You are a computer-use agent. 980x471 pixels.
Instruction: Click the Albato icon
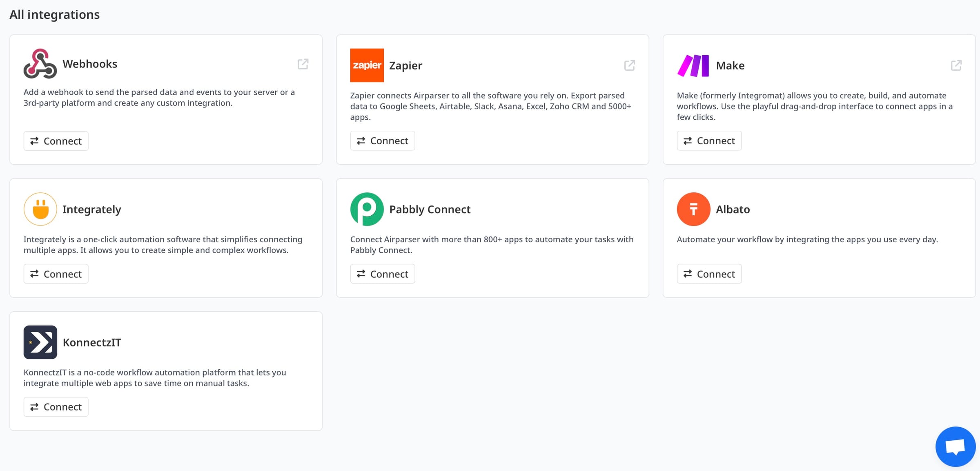tap(693, 209)
